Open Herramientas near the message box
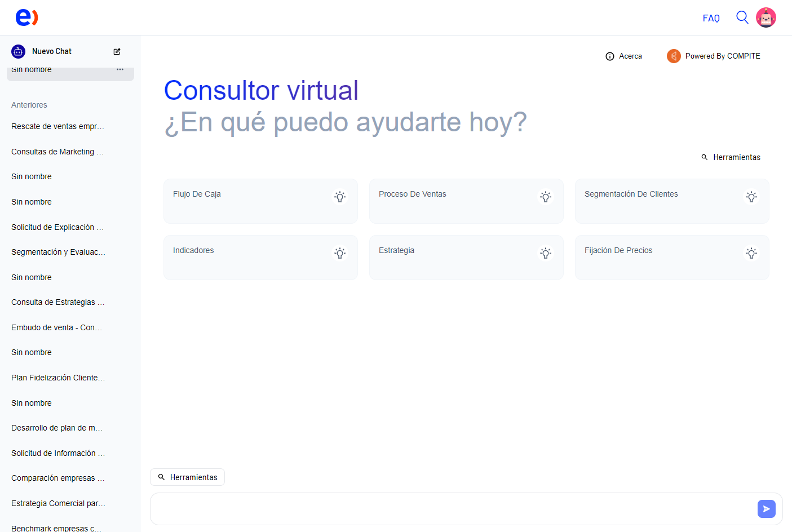The height and width of the screenshot is (532, 792). click(187, 477)
